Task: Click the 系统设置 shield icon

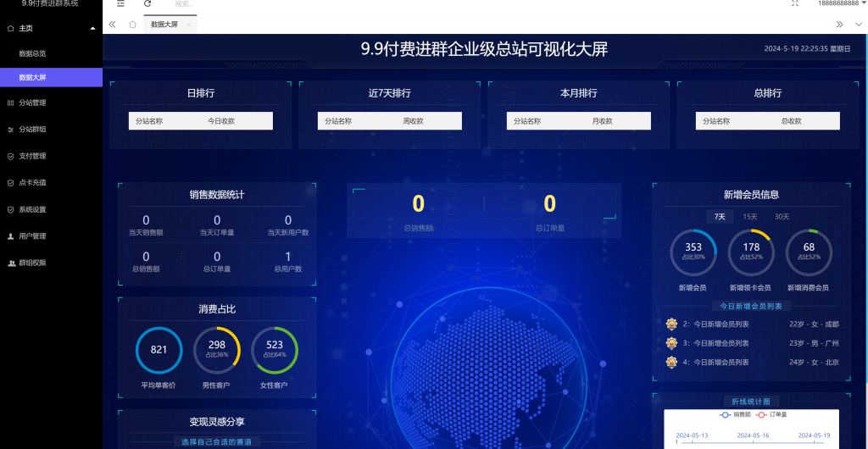Action: pyautogui.click(x=10, y=209)
